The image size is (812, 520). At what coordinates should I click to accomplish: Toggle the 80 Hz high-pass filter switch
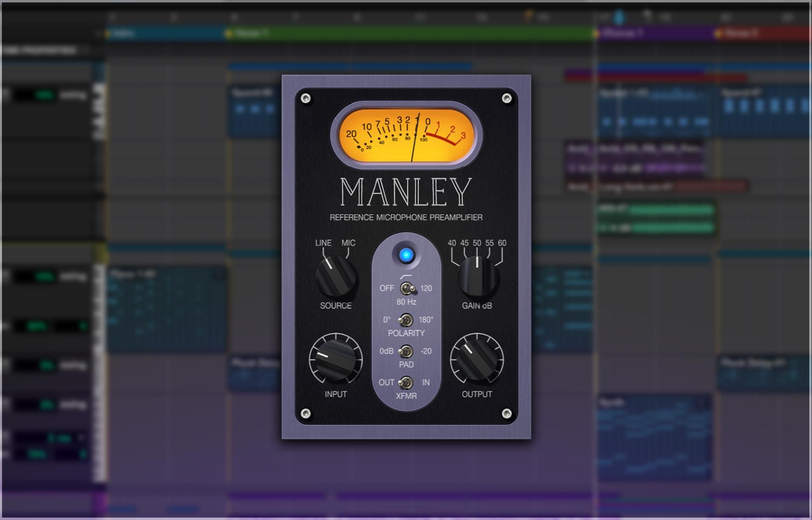(x=407, y=289)
